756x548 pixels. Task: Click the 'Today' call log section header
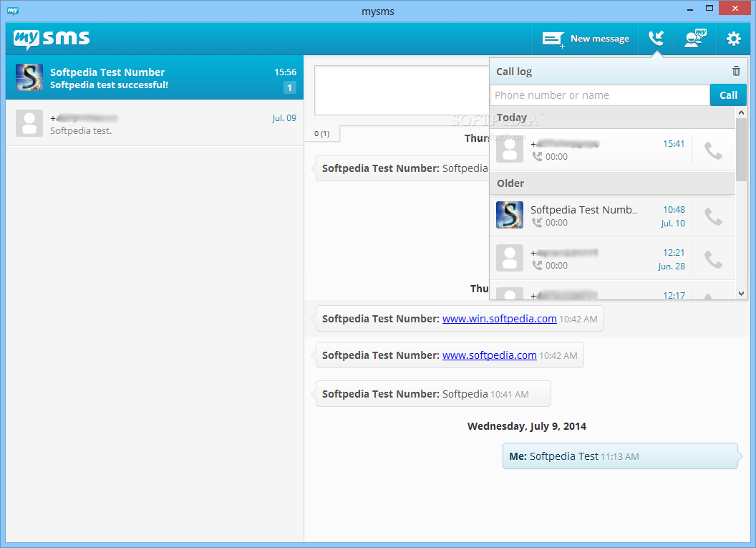pyautogui.click(x=612, y=117)
